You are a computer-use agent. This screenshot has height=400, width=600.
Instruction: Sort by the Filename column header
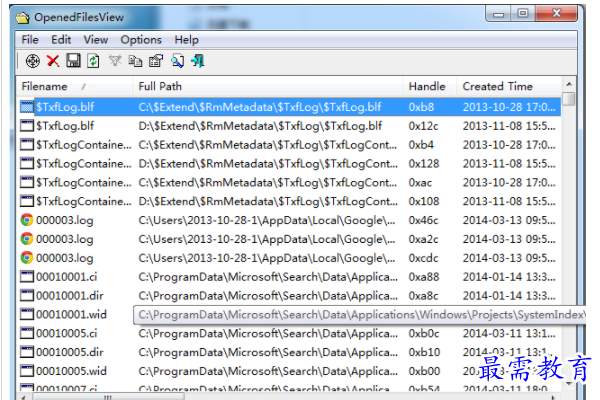75,87
